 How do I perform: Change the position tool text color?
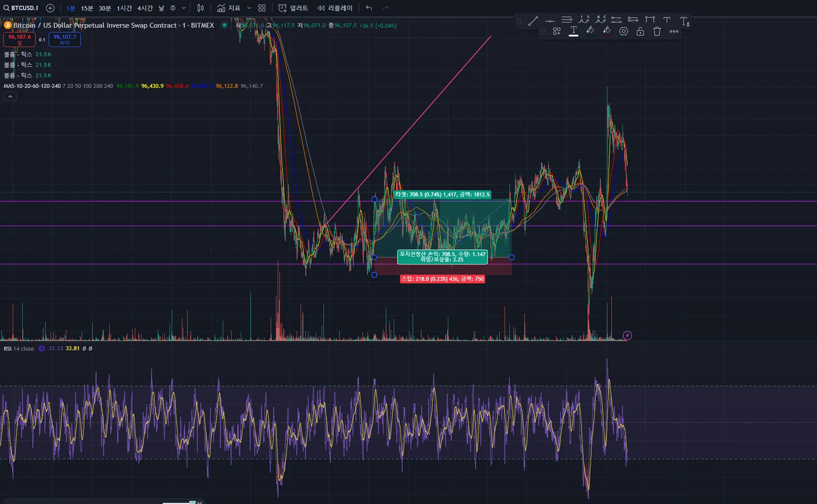tap(573, 31)
